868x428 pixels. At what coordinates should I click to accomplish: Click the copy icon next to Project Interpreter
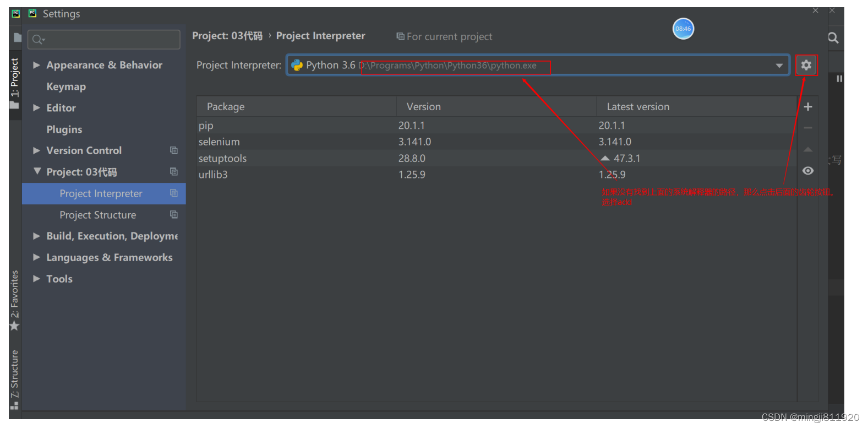(174, 193)
